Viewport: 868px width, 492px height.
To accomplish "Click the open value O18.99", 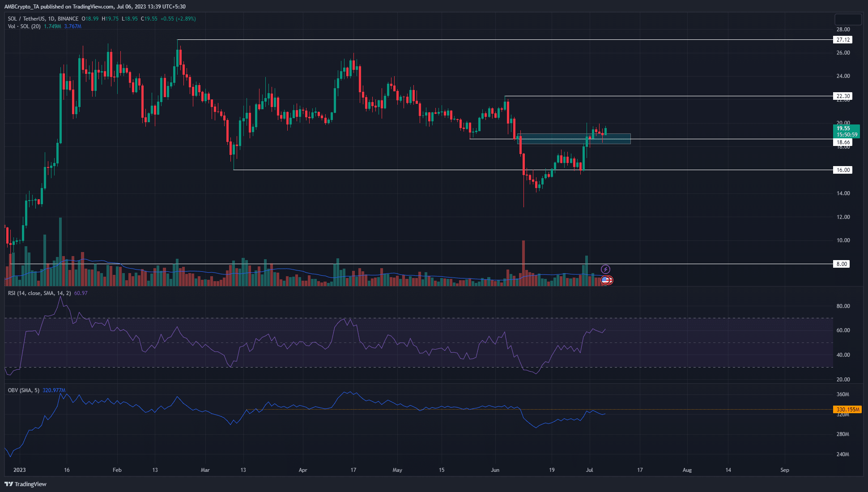I will pyautogui.click(x=90, y=19).
